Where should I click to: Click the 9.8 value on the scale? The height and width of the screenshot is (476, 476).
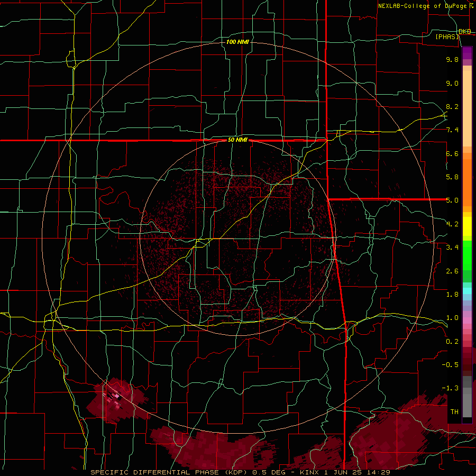(x=452, y=59)
